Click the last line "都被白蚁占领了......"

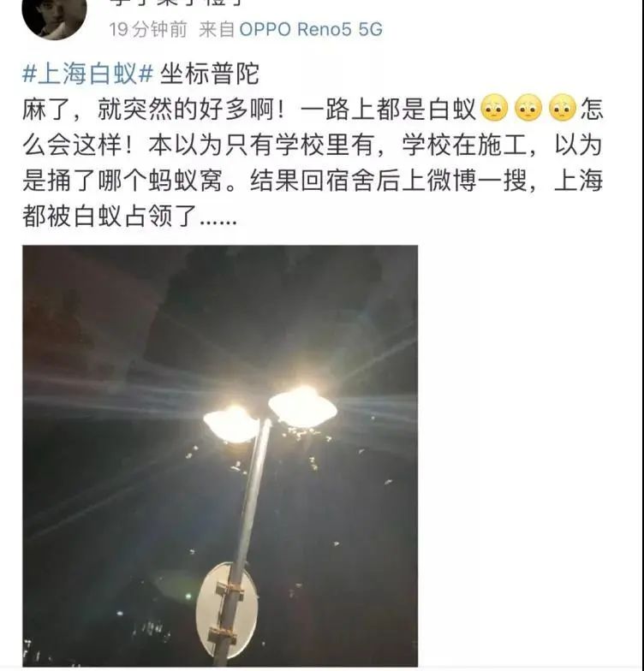pyautogui.click(x=130, y=216)
